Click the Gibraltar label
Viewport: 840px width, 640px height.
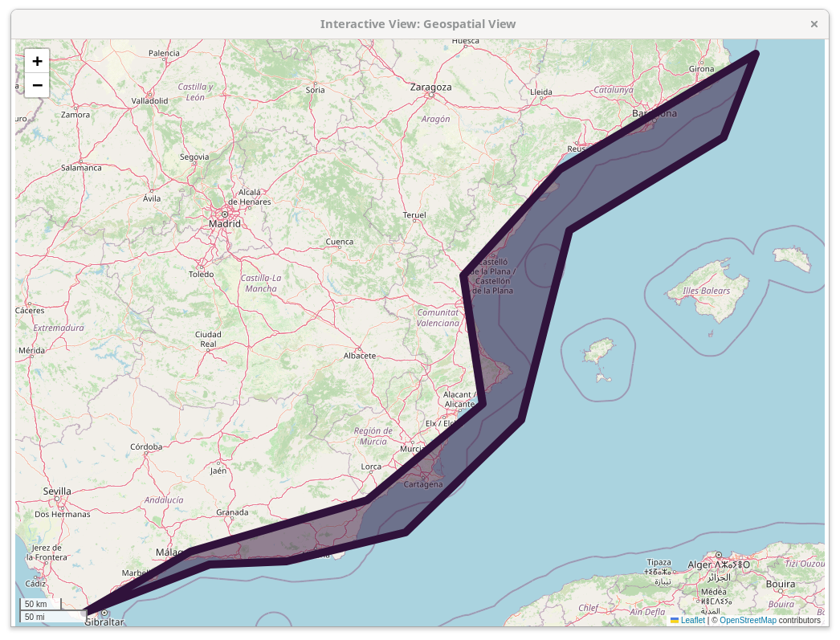tap(104, 622)
